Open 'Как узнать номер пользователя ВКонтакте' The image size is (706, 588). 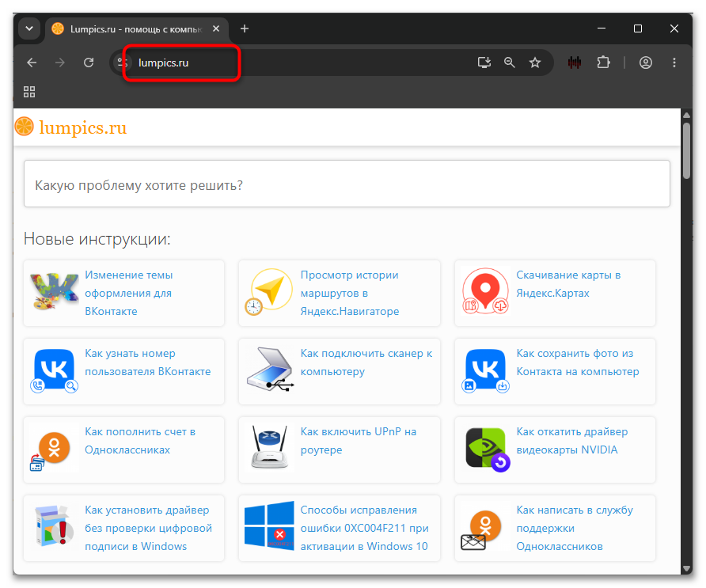pyautogui.click(x=148, y=362)
